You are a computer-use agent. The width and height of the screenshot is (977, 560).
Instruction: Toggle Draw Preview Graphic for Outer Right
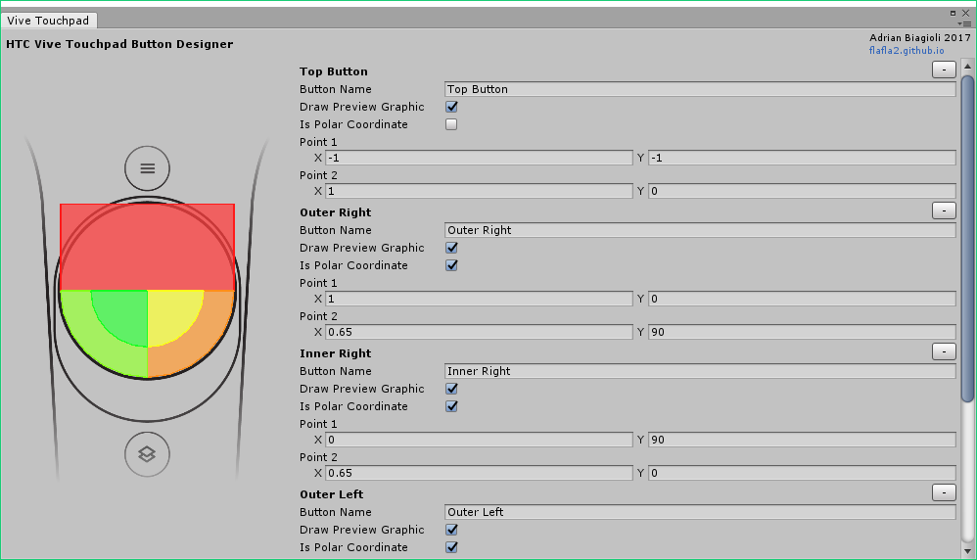(x=451, y=248)
